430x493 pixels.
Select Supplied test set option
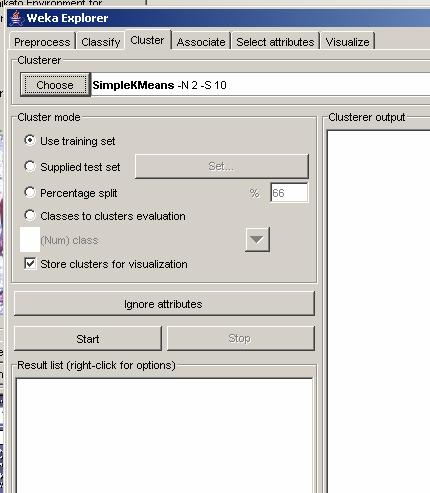(x=30, y=166)
